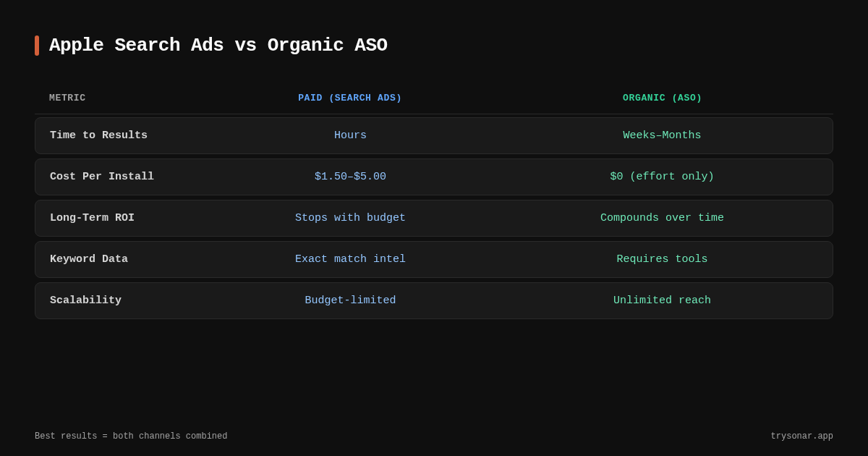Select the '$0 (effort only)' value
The image size is (868, 456).
[x=662, y=177]
